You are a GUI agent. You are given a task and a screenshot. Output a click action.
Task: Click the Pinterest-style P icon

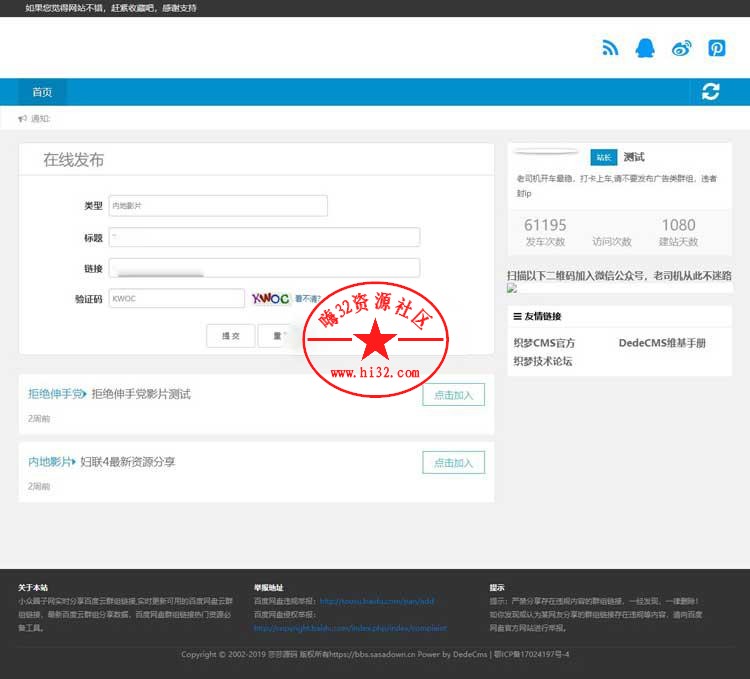click(x=717, y=48)
